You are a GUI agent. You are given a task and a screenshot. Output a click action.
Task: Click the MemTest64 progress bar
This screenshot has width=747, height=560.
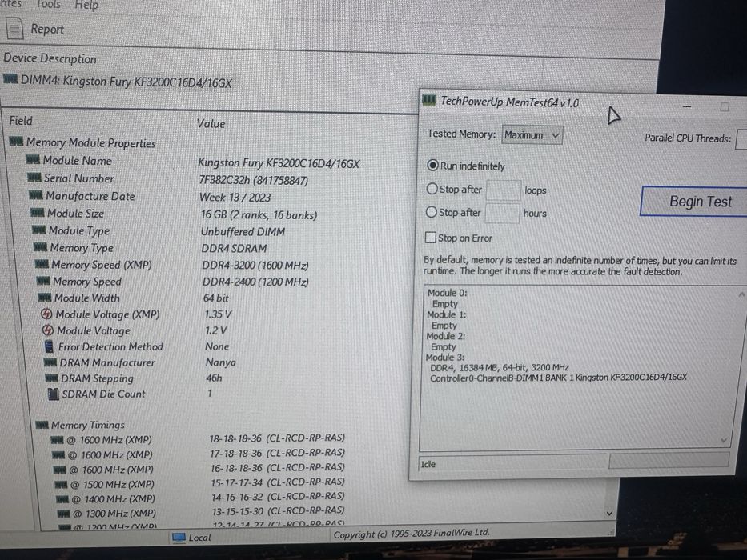tap(669, 460)
